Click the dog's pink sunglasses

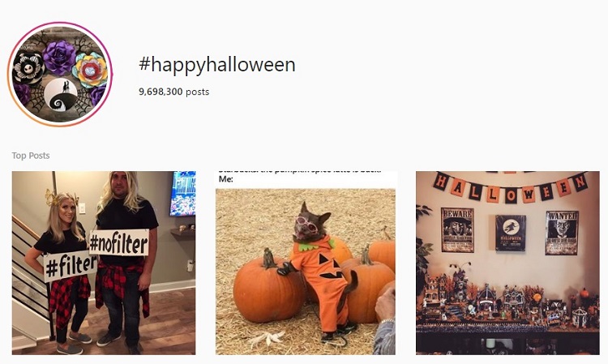[306, 223]
